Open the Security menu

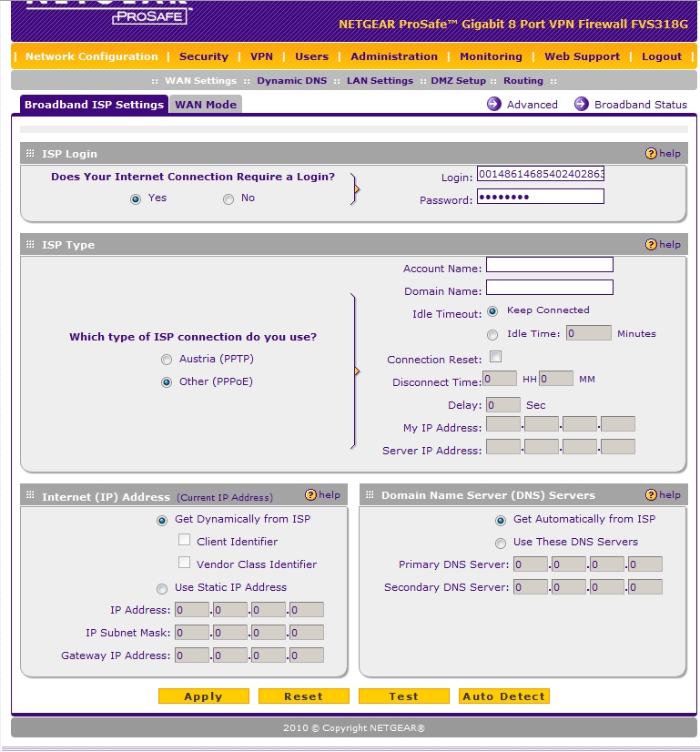tap(204, 56)
